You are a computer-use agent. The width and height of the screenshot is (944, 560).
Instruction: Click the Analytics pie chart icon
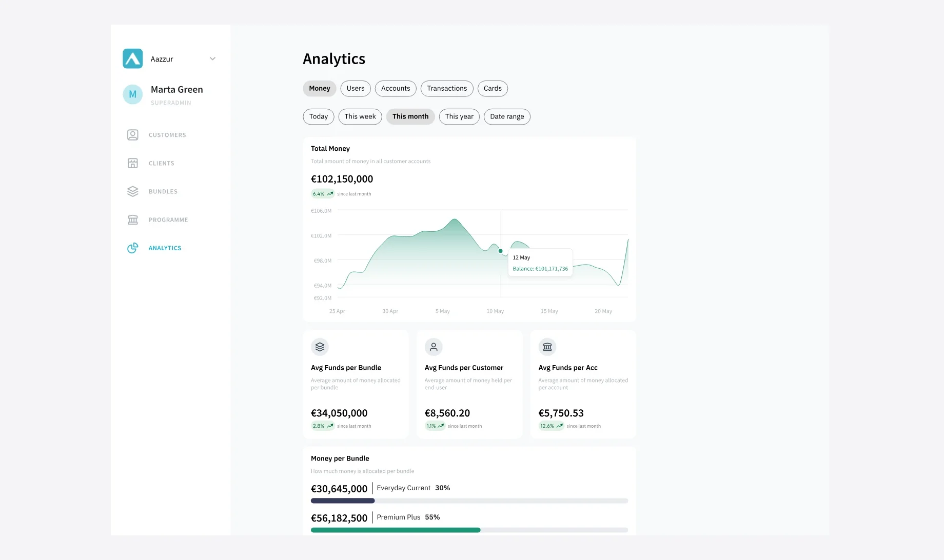(132, 248)
